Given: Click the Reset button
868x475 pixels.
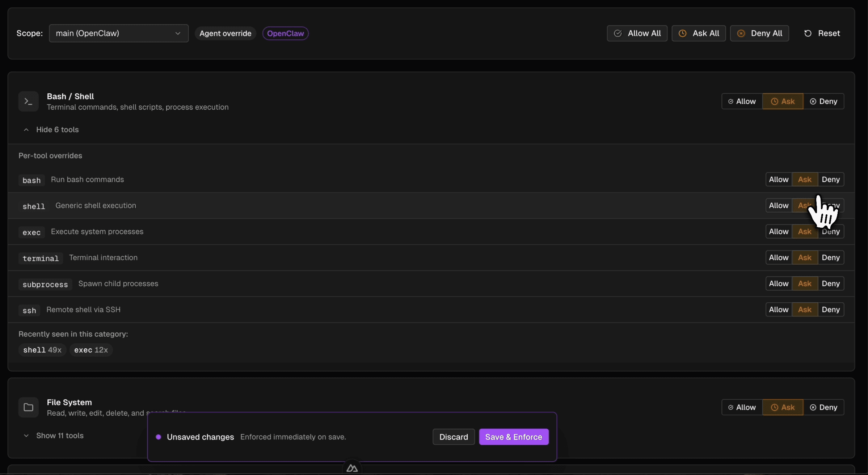Looking at the screenshot, I should pos(822,33).
